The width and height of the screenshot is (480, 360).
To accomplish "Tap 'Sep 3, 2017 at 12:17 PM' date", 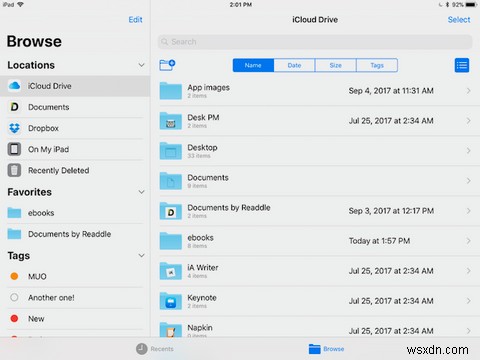I will (x=391, y=211).
